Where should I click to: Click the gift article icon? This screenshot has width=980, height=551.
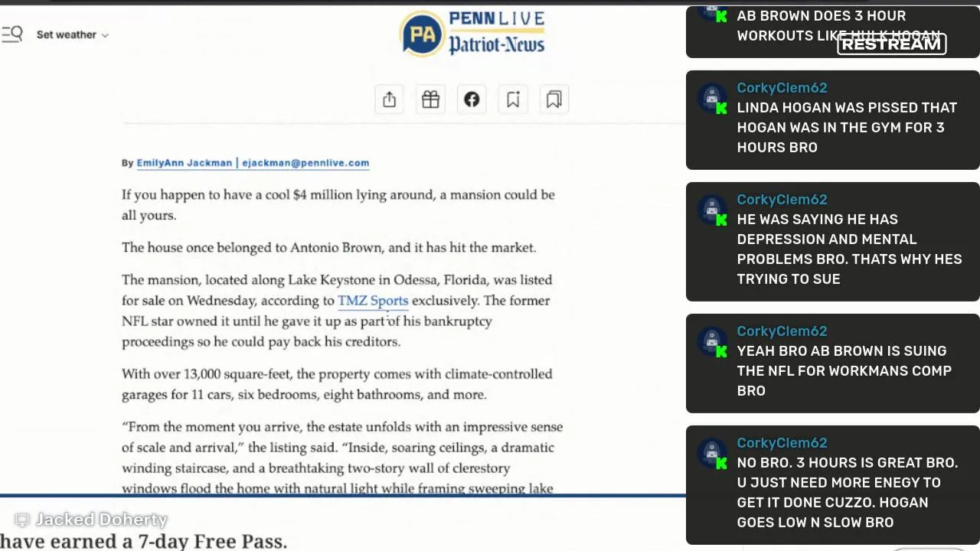(x=430, y=99)
